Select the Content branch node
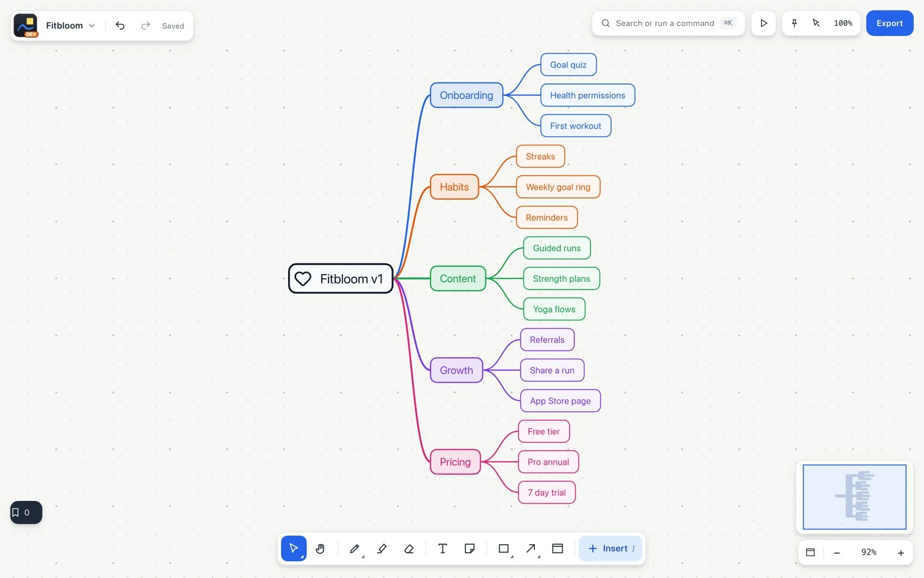Screen dimensions: 924x578 pyautogui.click(x=458, y=278)
